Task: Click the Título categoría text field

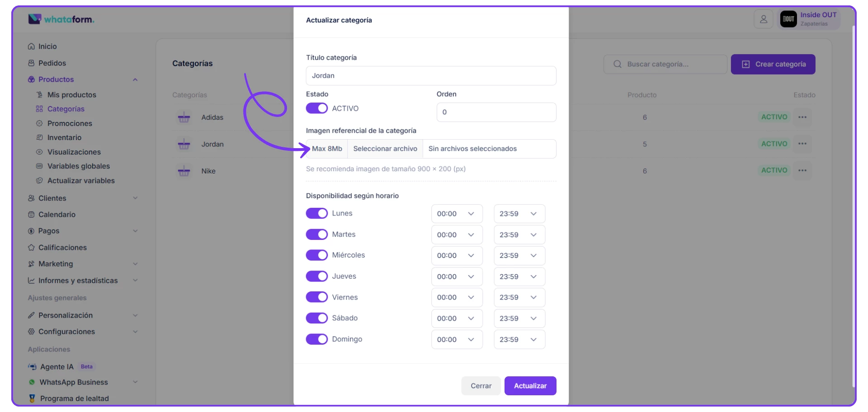Action: [x=430, y=76]
